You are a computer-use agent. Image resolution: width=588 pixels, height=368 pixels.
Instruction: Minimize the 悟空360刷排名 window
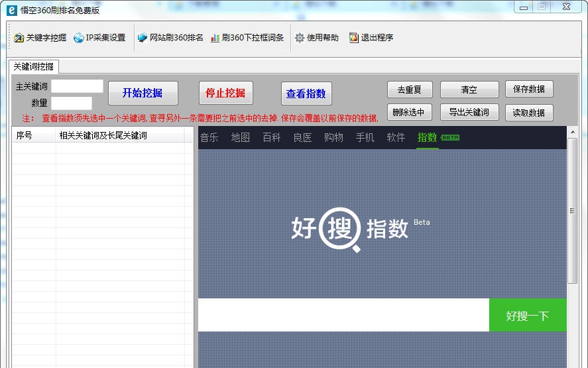click(524, 7)
